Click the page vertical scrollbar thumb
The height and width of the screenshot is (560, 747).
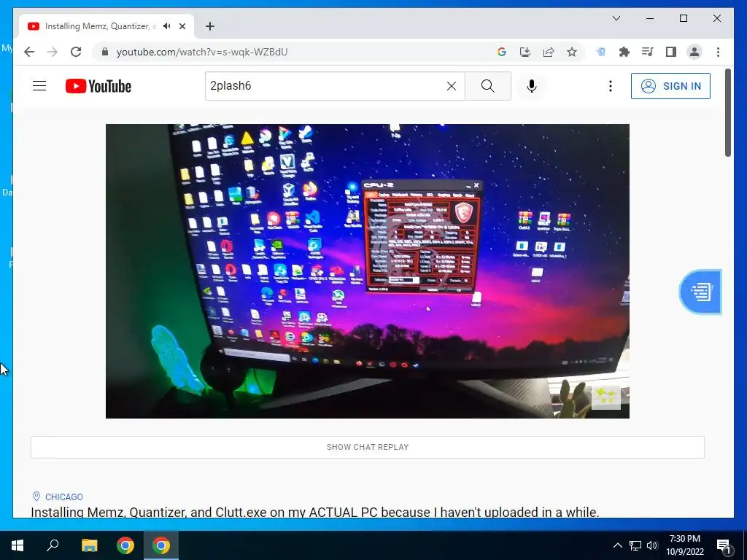pos(727,113)
